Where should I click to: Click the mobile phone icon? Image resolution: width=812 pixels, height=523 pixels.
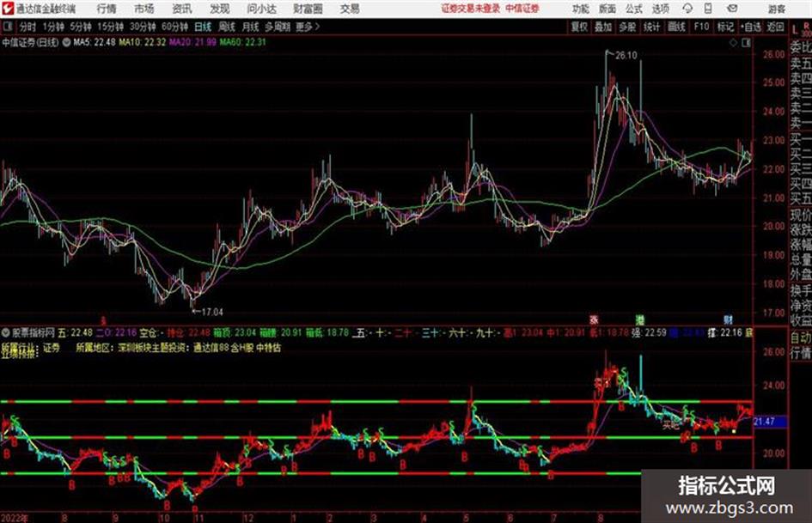708,9
